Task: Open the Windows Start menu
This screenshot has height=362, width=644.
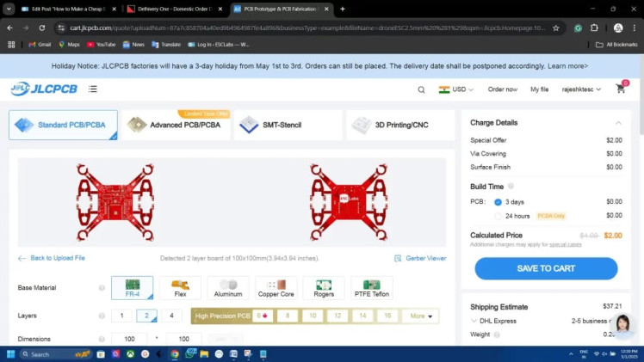Action: coord(11,354)
